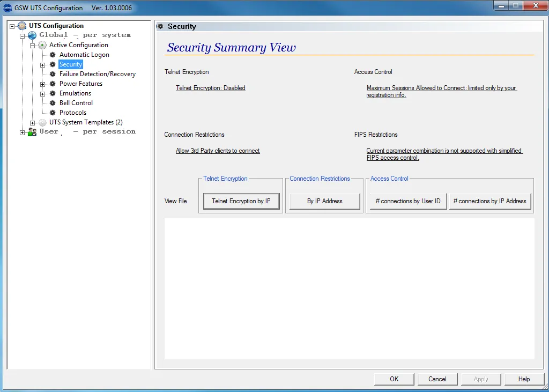Click the UTS Configuration root gear icon

coord(22,26)
